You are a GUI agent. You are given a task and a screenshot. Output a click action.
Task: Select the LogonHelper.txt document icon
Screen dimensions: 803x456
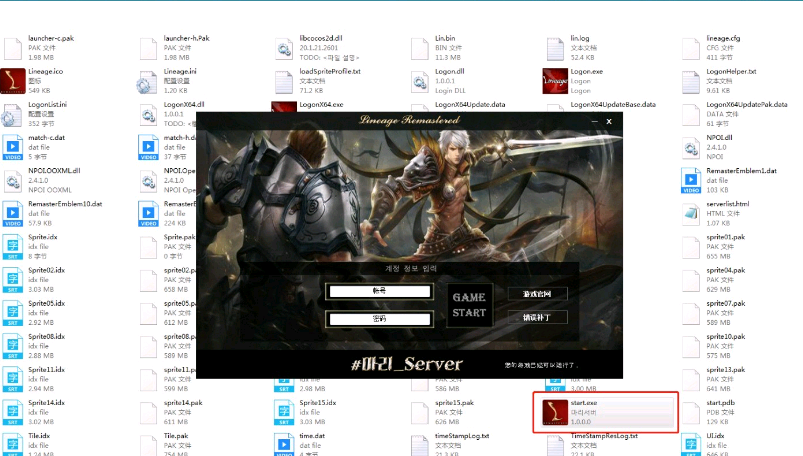[x=690, y=82]
